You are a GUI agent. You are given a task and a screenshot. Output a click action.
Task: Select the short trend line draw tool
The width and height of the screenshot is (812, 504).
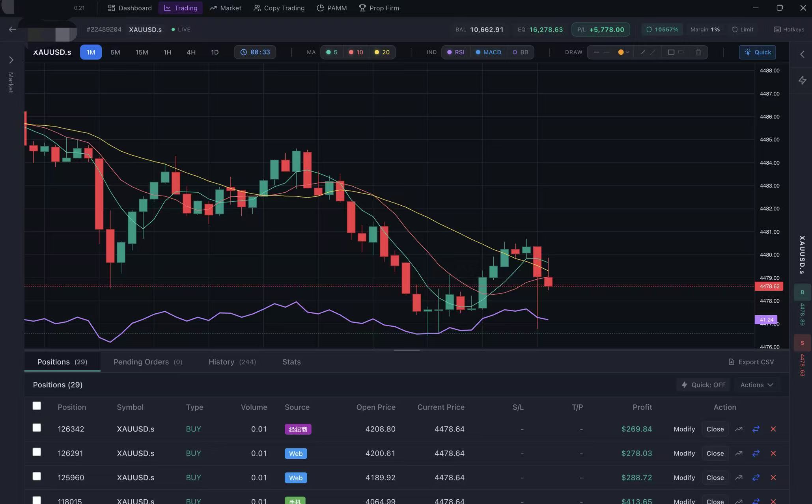coord(643,52)
